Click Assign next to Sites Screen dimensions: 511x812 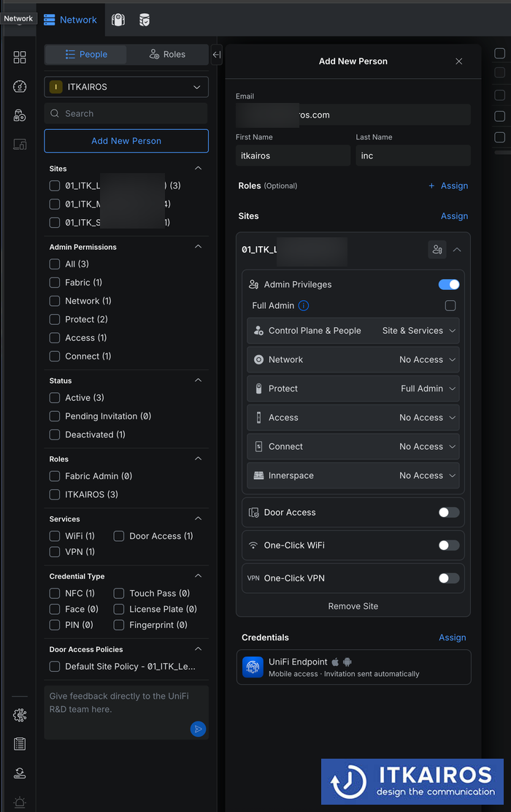tap(454, 216)
